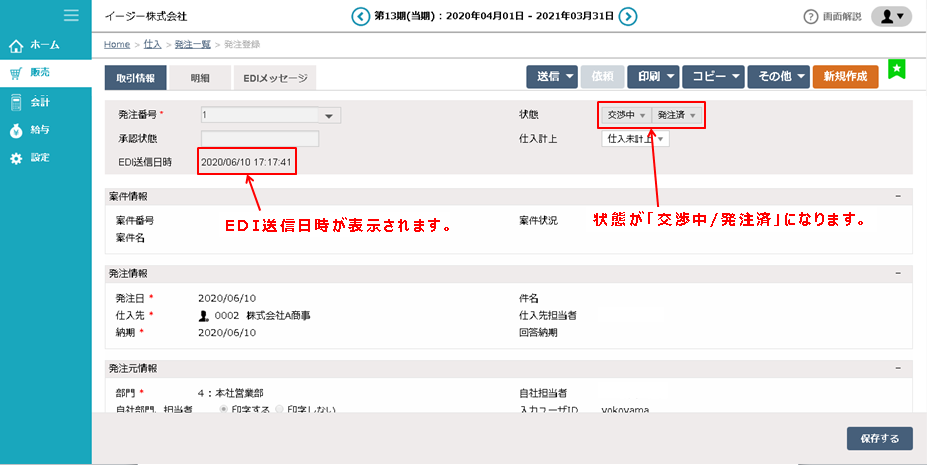Click the green star bookmark icon

pyautogui.click(x=897, y=69)
